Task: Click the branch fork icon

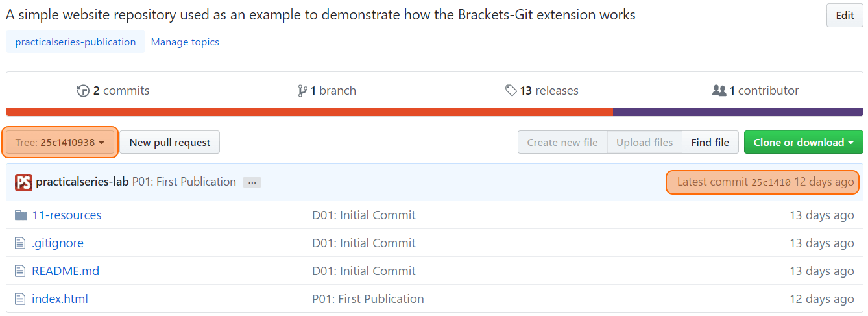Action: 302,91
